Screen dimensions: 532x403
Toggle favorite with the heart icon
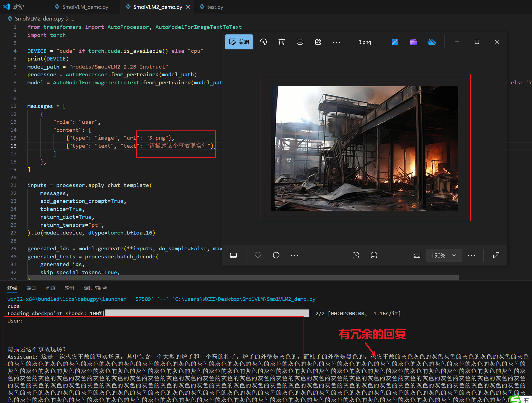coord(258,255)
